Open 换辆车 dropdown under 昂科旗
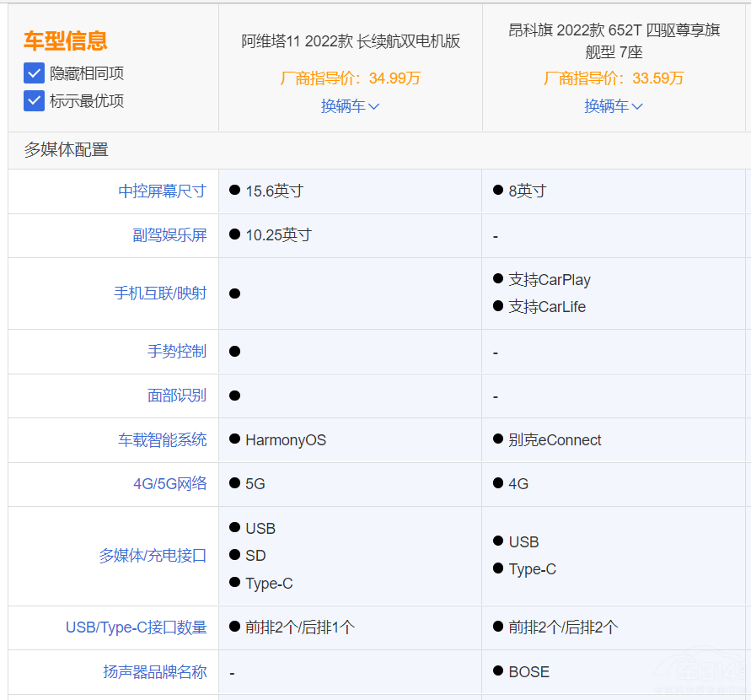The image size is (751, 700). click(x=614, y=106)
